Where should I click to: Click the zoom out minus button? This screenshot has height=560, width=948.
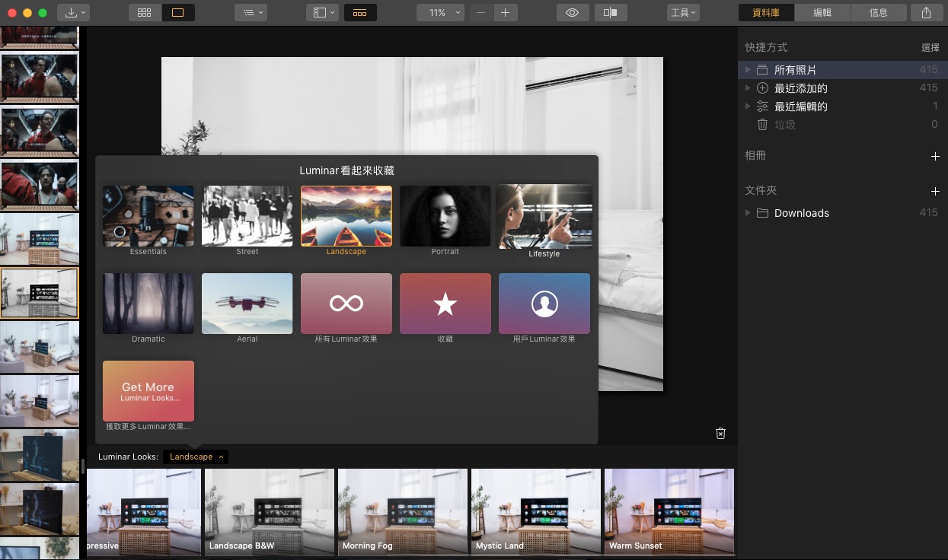(480, 13)
